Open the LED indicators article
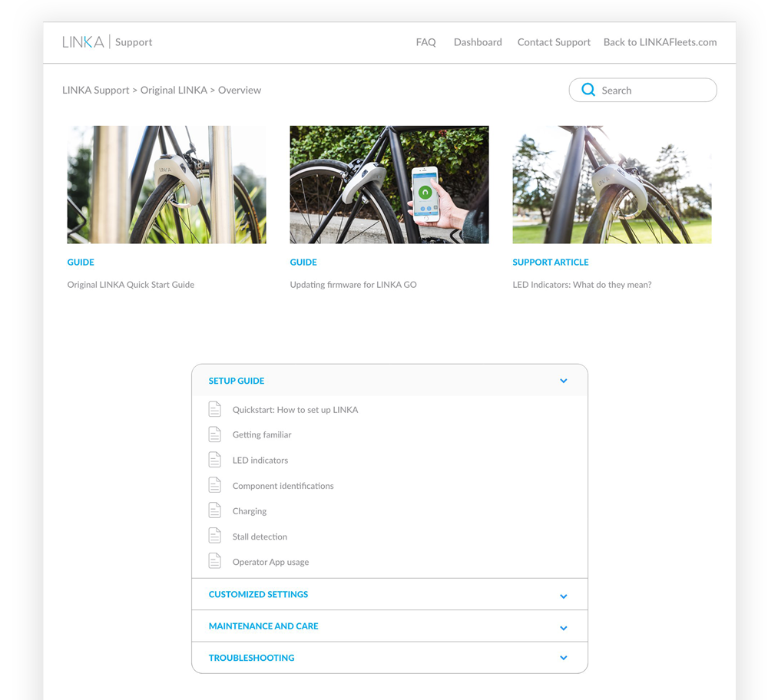Viewport: 768px width, 700px height. [260, 460]
